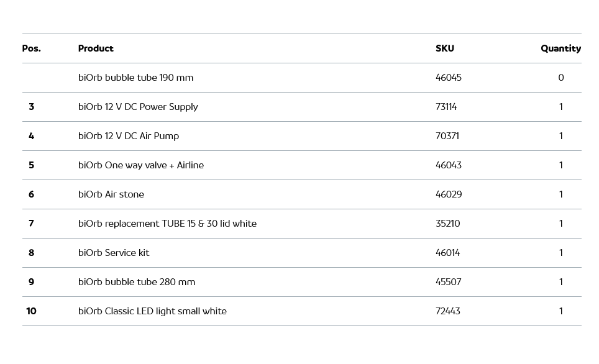Screen dimensions: 599x364
Task: Open biOrb bubble tube 190 mm product
Action: 135,78
